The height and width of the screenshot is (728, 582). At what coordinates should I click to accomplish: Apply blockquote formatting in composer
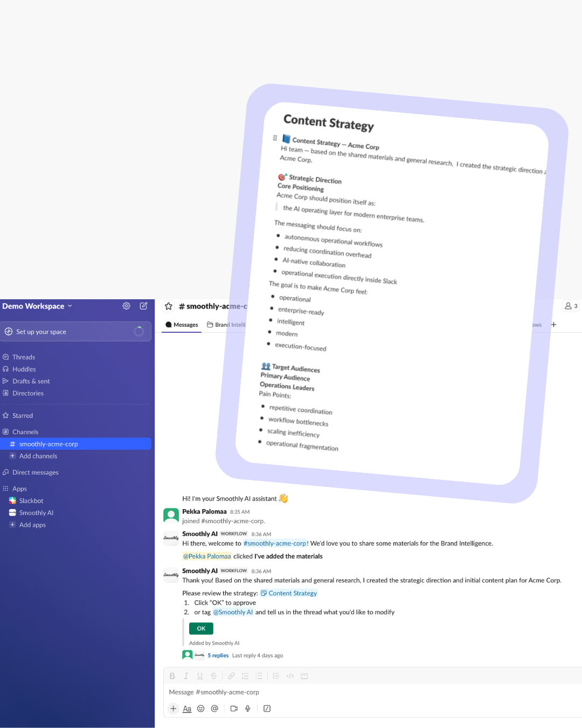point(276,676)
